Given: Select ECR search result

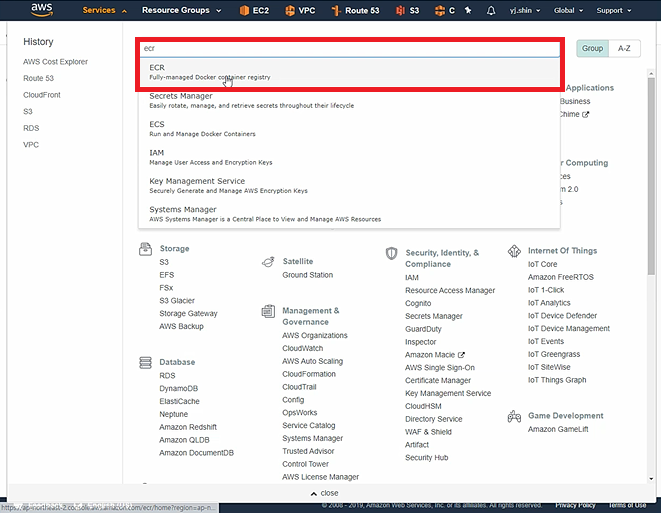Looking at the screenshot, I should tap(349, 72).
